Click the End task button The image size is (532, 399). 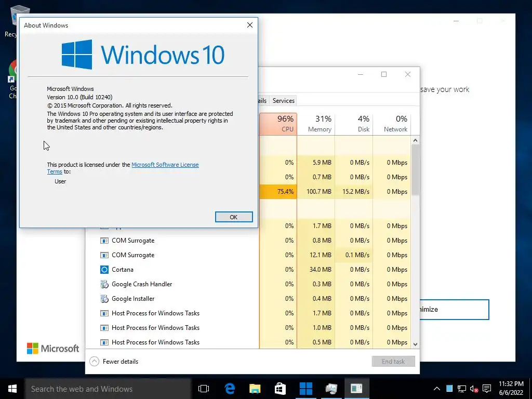tap(393, 362)
